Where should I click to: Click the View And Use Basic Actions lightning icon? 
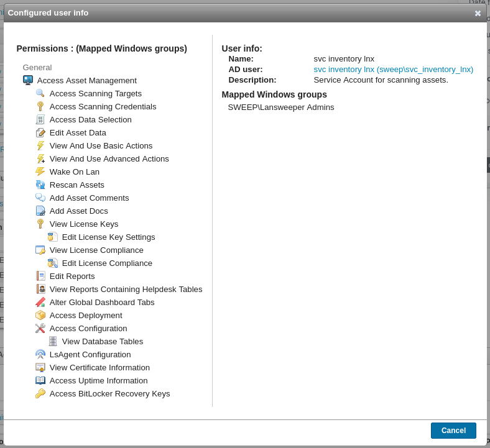(40, 146)
